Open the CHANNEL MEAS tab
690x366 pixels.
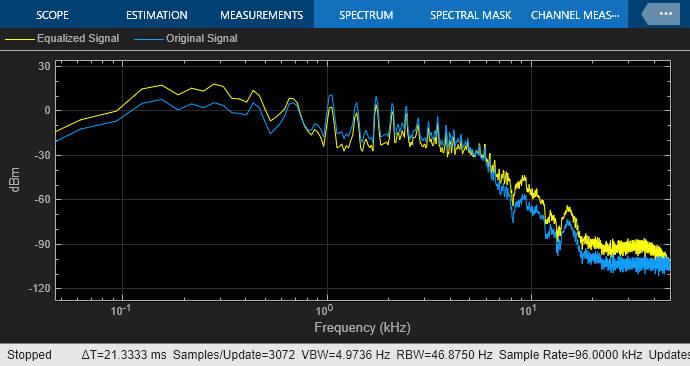(575, 15)
